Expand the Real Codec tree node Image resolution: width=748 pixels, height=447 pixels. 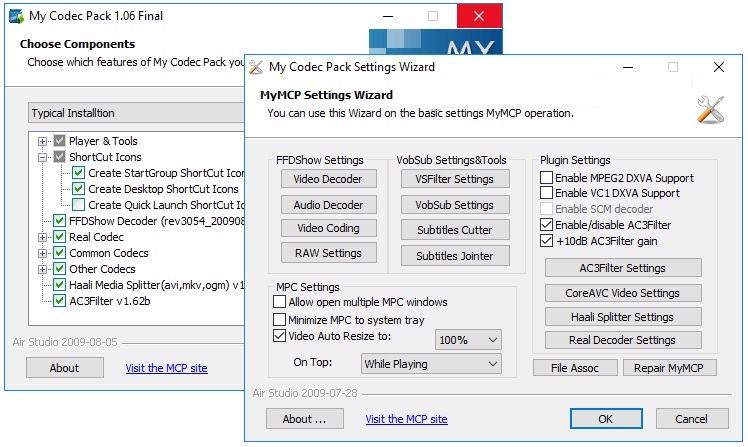43,237
